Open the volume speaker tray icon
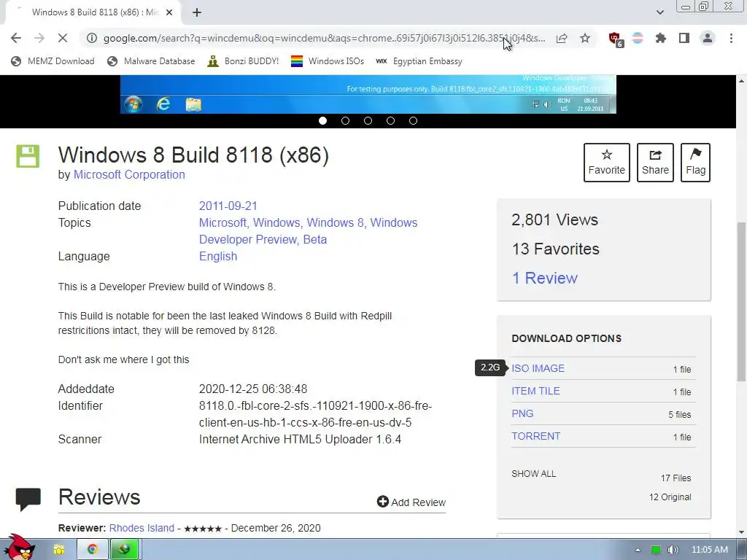747x560 pixels. click(x=673, y=550)
